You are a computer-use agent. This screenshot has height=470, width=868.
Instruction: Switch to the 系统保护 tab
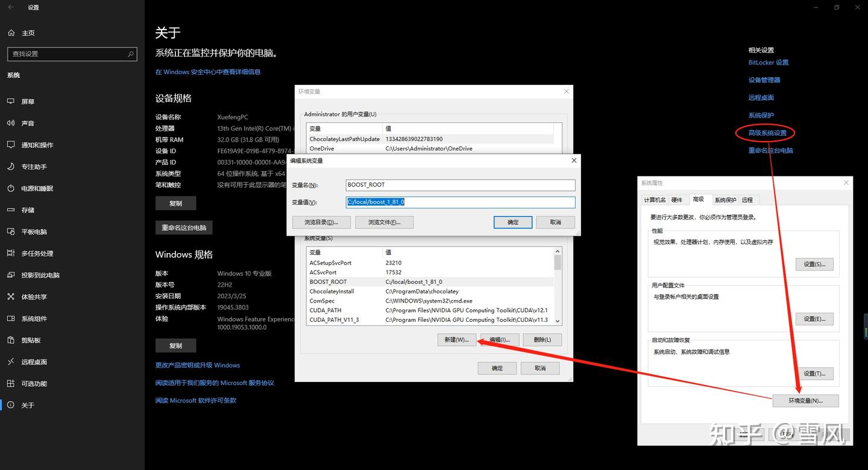(725, 199)
